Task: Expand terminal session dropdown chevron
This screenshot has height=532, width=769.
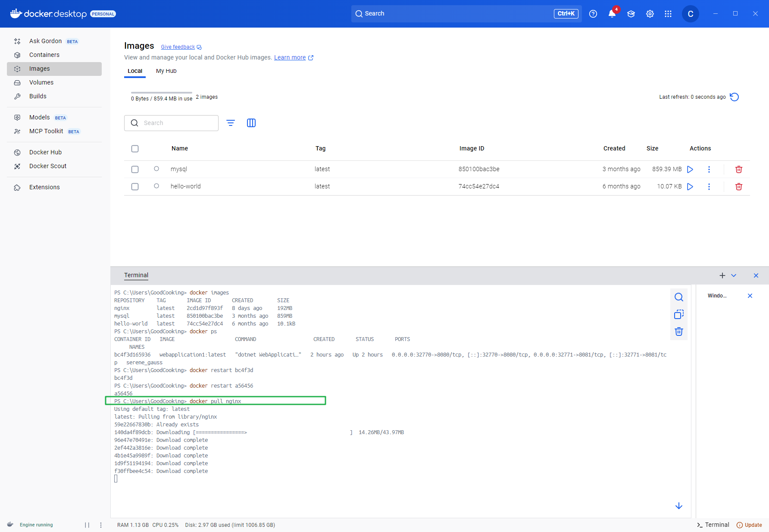Action: point(734,275)
